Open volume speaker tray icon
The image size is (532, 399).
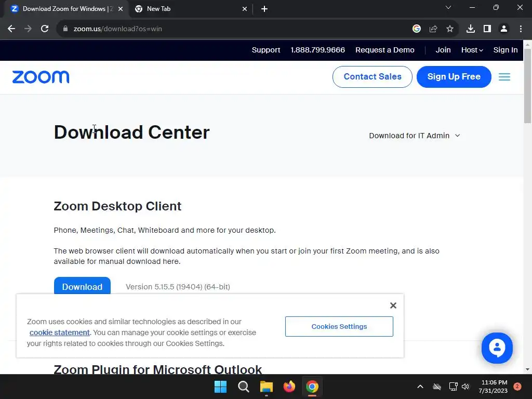pyautogui.click(x=465, y=387)
